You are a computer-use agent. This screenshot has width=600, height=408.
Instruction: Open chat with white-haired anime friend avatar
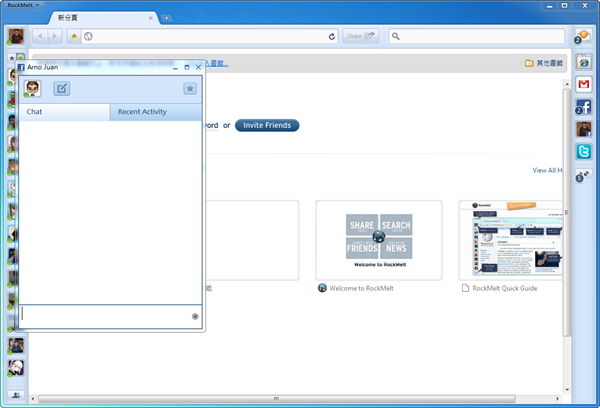(16, 368)
